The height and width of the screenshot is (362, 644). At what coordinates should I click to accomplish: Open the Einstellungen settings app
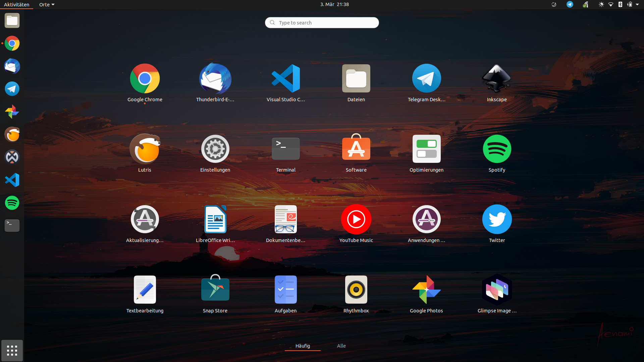(x=215, y=149)
